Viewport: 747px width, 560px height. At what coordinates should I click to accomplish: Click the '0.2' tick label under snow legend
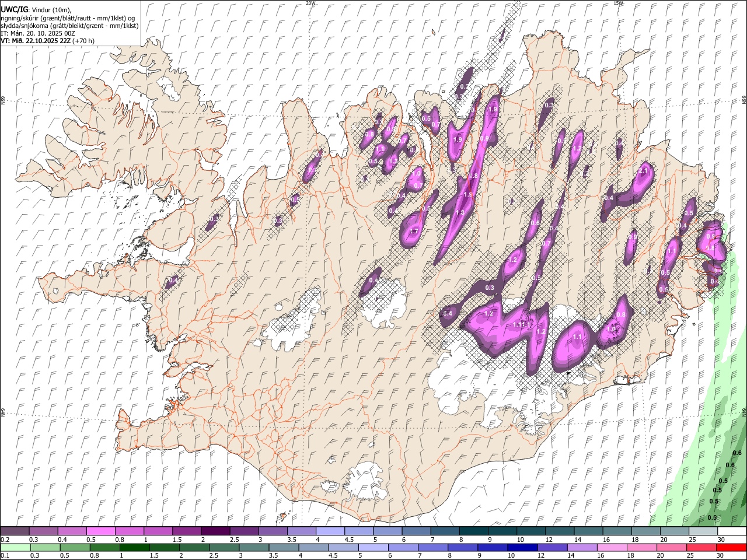pos(5,540)
